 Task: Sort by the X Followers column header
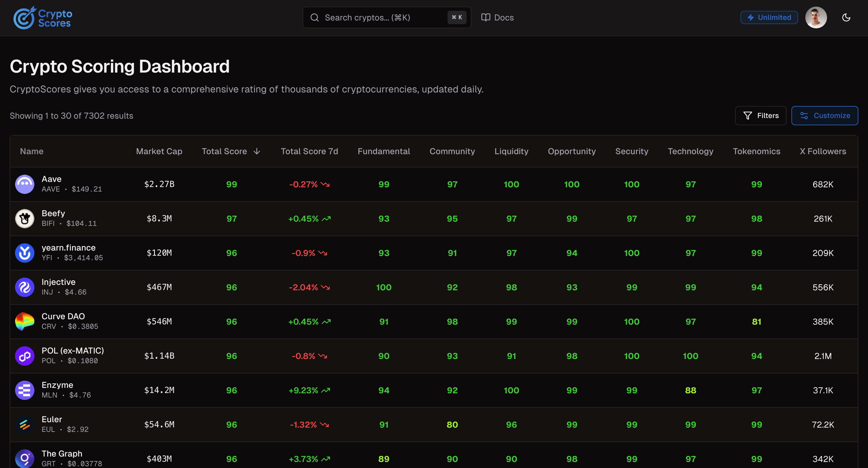point(822,151)
